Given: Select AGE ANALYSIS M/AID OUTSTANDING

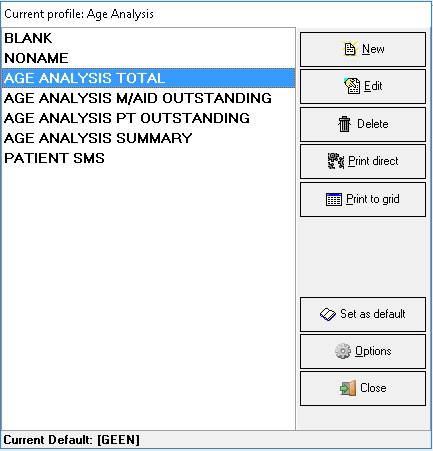Looking at the screenshot, I should [148, 98].
